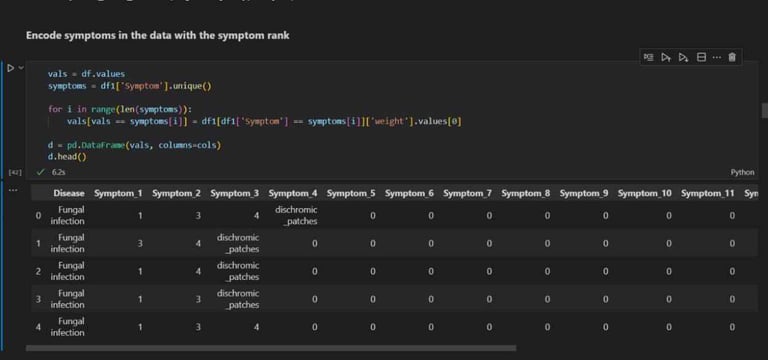Viewport: 768px width, 360px height.
Task: Click dischromic_patches cell in row 0
Action: [296, 215]
